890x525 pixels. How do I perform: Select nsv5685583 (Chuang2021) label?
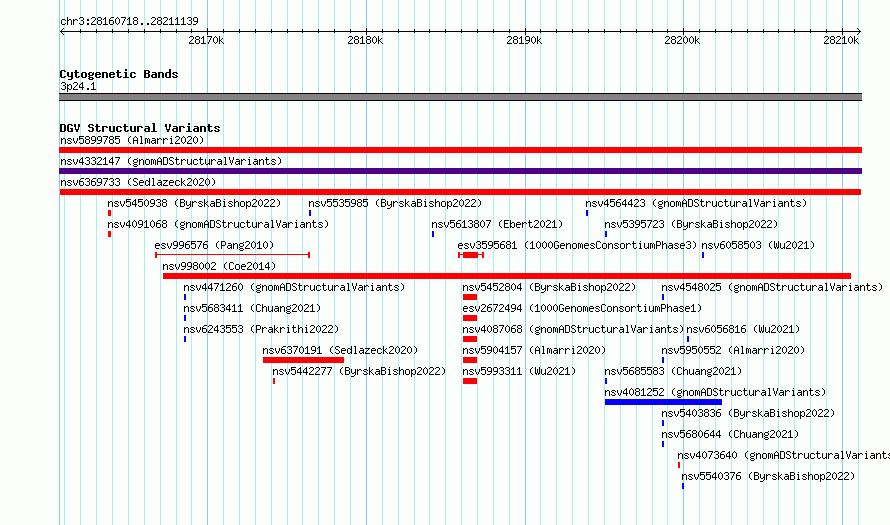coord(673,371)
